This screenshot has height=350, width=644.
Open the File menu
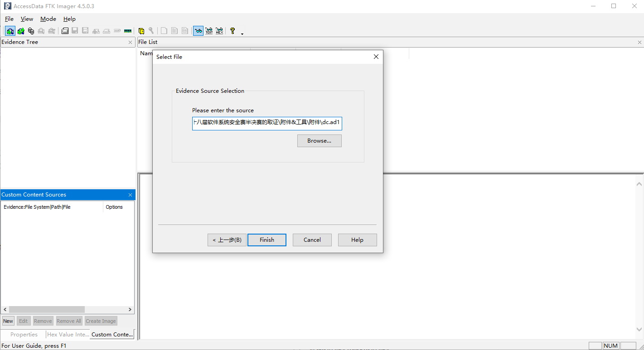pos(9,19)
